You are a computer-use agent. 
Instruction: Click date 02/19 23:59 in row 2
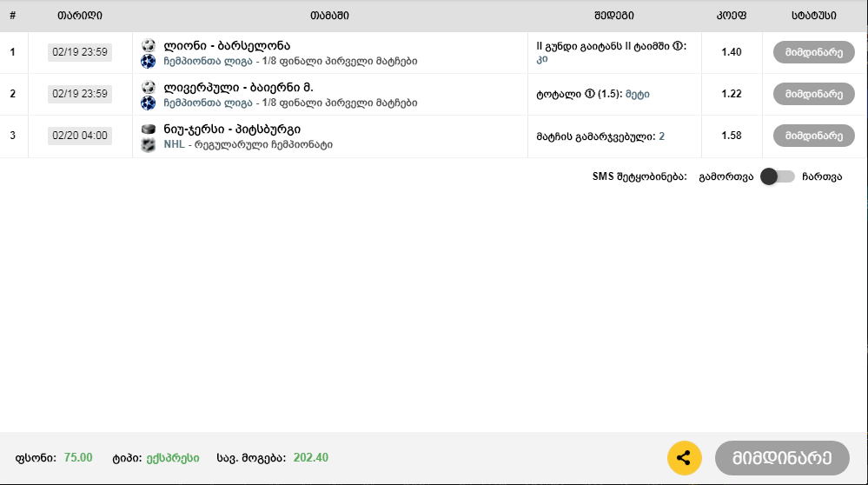(x=80, y=94)
